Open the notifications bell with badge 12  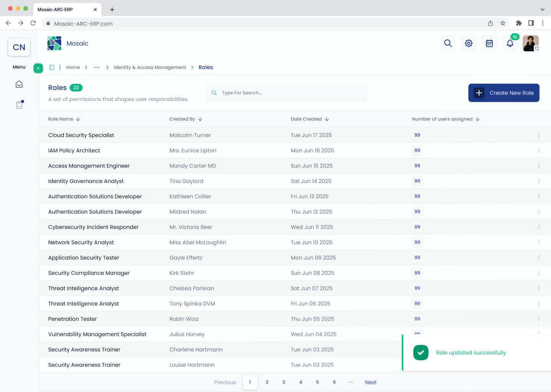tap(510, 43)
